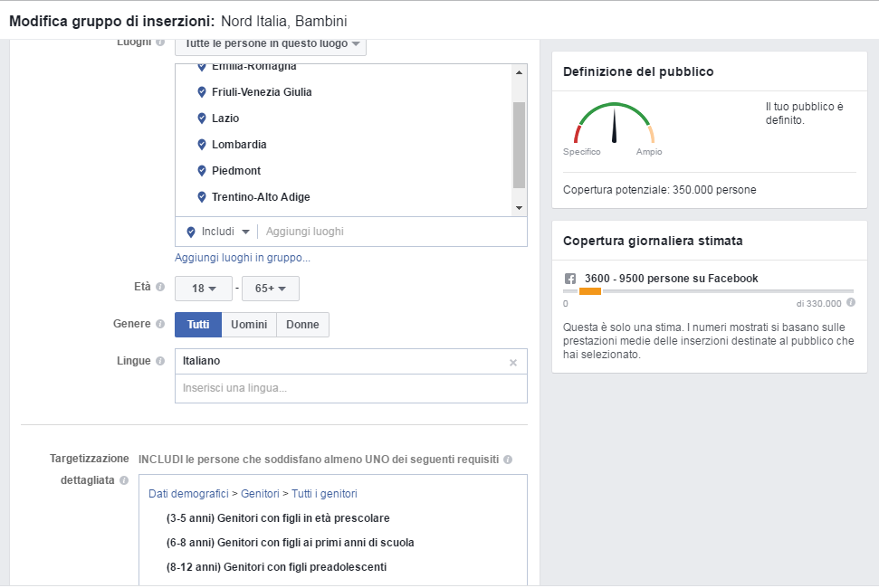The width and height of the screenshot is (879, 588).
Task: Open Tutte le persone in questo luogo dropdown
Action: pos(271,43)
